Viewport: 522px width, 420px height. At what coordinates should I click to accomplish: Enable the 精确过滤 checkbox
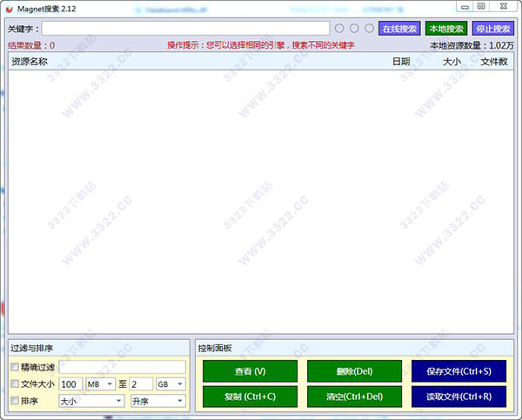tap(15, 367)
